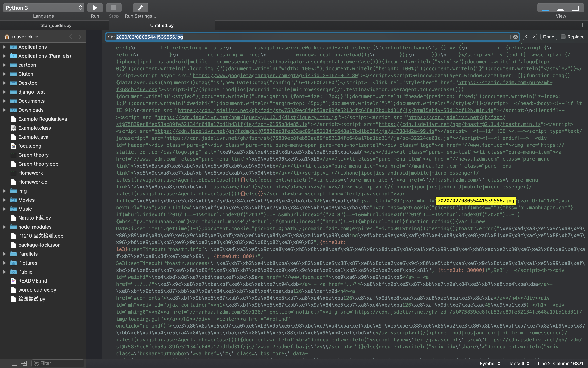Open package-lock.json file
The height and width of the screenshot is (368, 588).
pos(39,245)
